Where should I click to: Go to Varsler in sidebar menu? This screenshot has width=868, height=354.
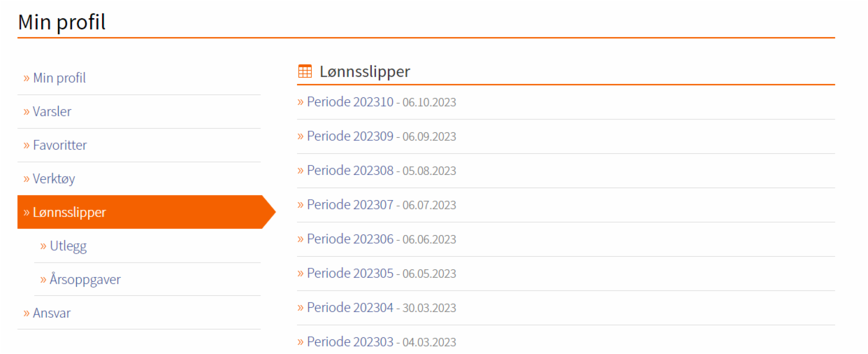(52, 111)
